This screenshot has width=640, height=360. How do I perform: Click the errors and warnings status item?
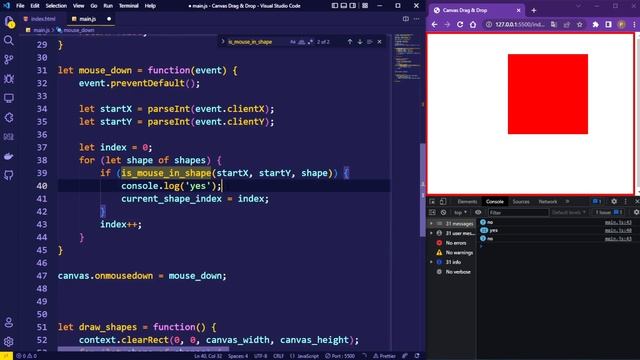tap(27, 356)
